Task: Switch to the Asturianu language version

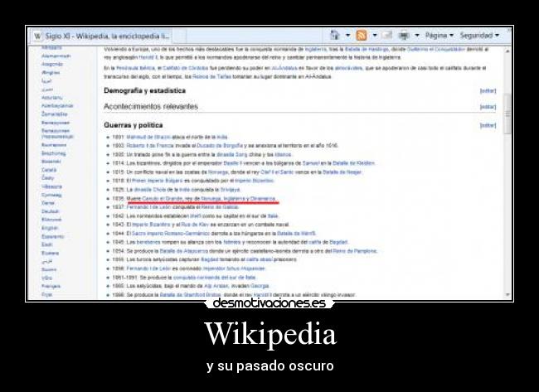Action: pos(52,98)
